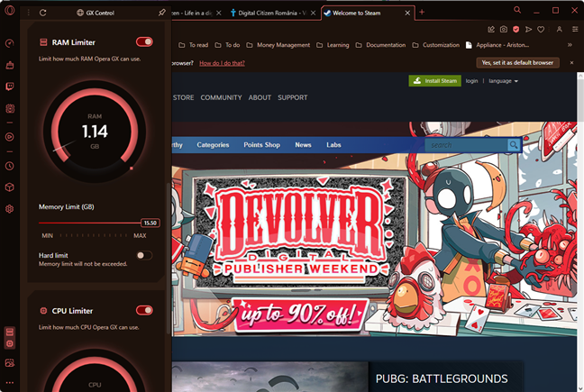Open the ad blocker shield icon
Screen dimensions: 584x392
point(516,29)
